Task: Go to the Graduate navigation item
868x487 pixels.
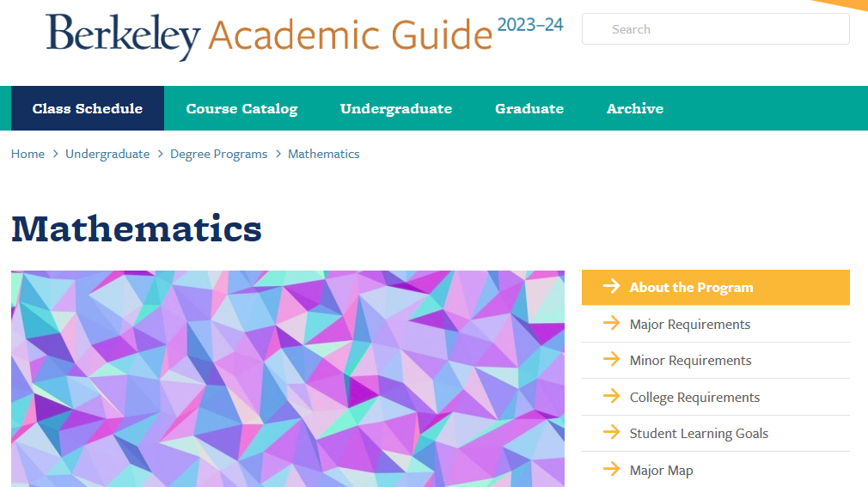Action: pyautogui.click(x=529, y=108)
